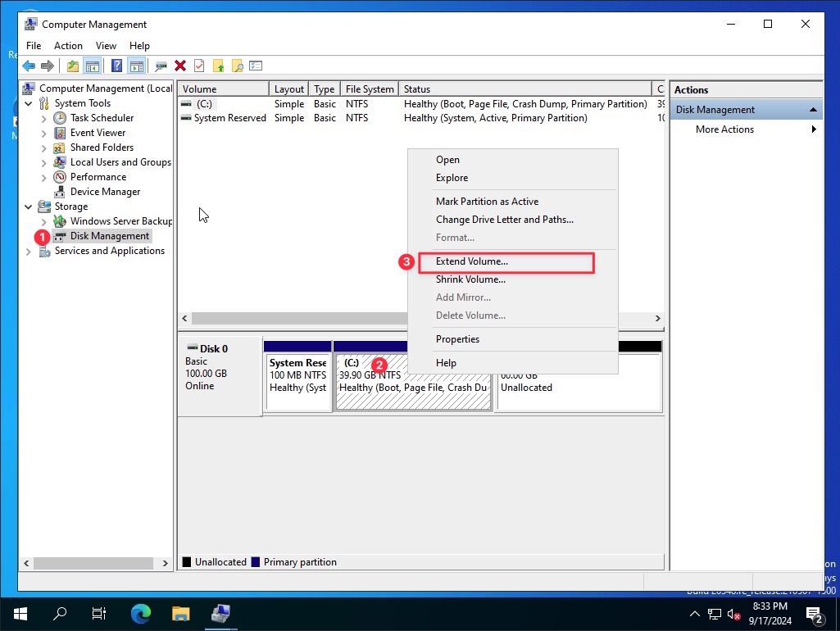The width and height of the screenshot is (840, 631).
Task: Choose Extend Volume... from context menu
Action: [x=513, y=261]
